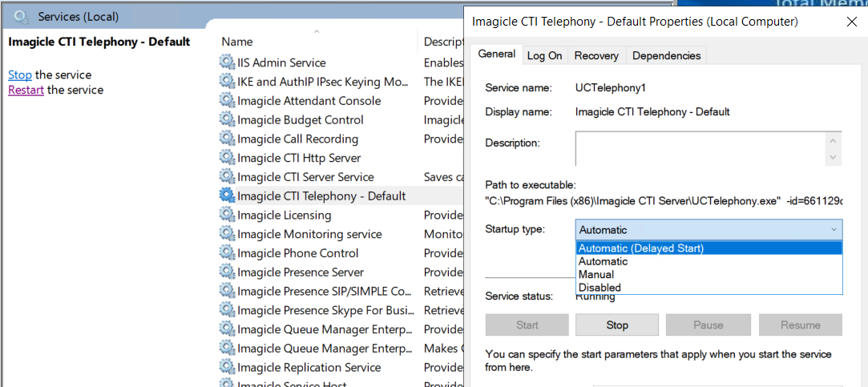Viewport: 868px width, 387px height.
Task: Switch to the Log On tab
Action: pos(544,55)
